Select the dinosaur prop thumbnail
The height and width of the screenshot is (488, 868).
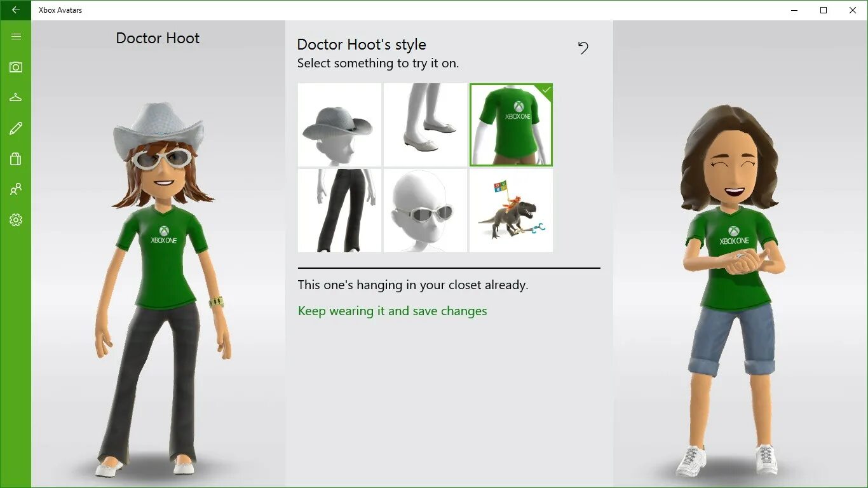click(511, 210)
